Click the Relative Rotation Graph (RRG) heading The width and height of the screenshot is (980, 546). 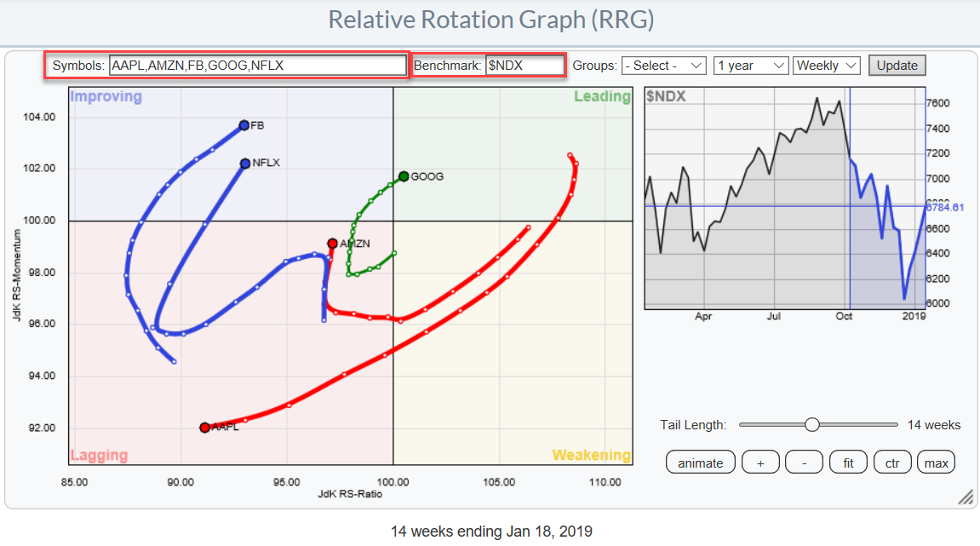[491, 20]
